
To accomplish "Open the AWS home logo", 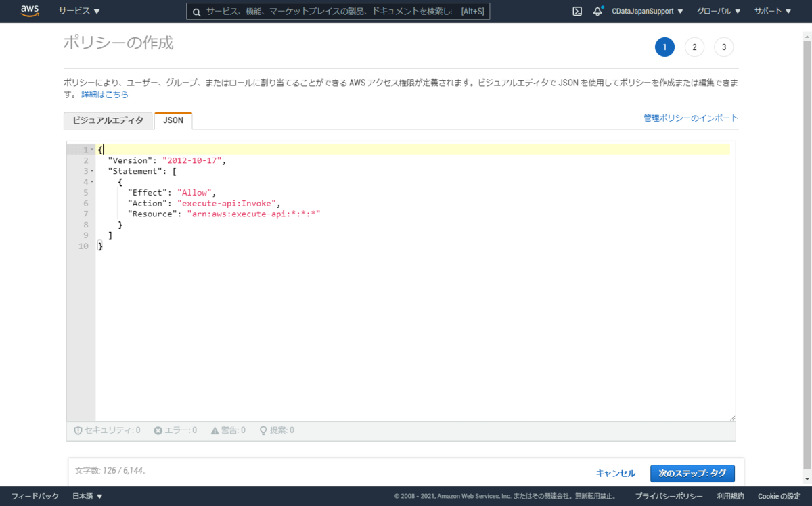I will 30,11.
